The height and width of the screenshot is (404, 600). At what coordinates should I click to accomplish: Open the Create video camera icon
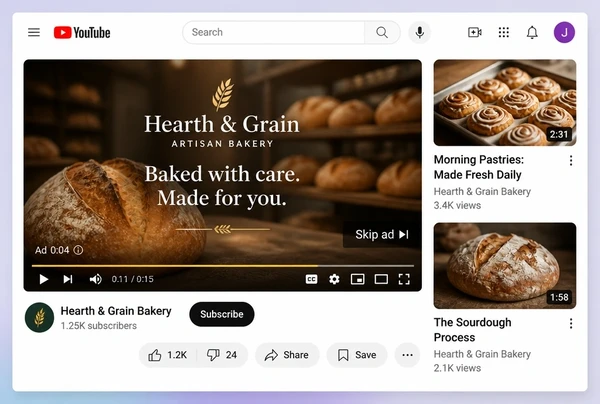pos(474,33)
